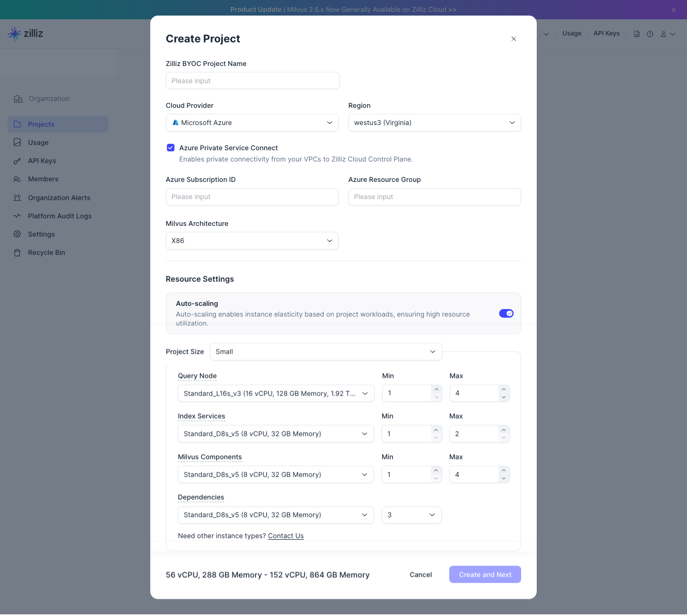Image resolution: width=687 pixels, height=616 pixels.
Task: Click the Organization Alerts bell icon
Action: (17, 198)
